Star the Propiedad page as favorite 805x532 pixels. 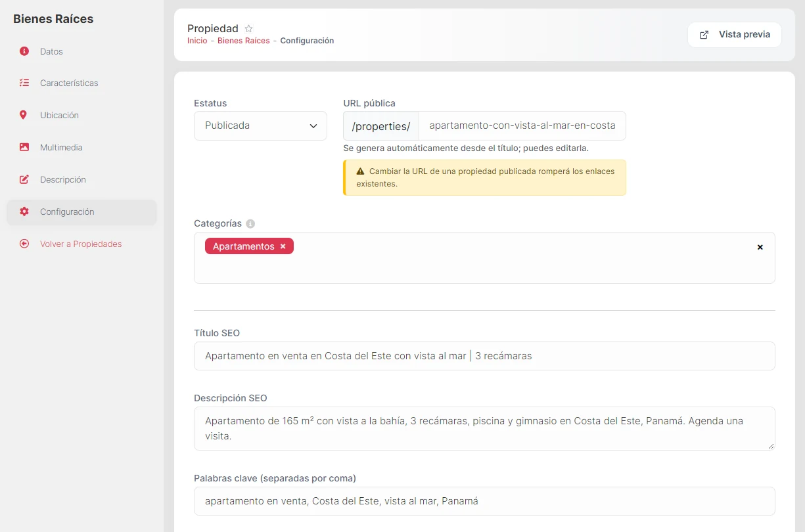click(x=248, y=28)
